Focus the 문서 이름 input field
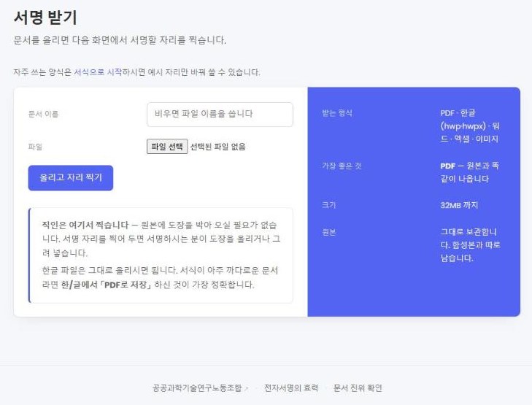The height and width of the screenshot is (405, 532). point(220,115)
